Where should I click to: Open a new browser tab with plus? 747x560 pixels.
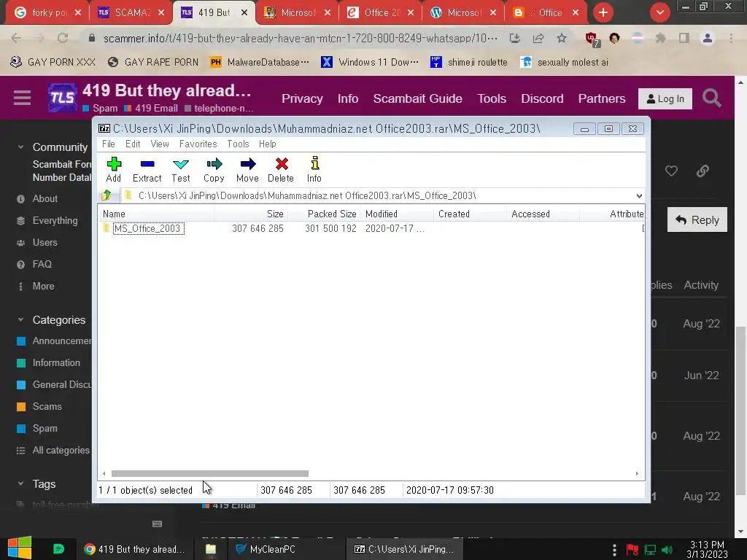coord(603,13)
